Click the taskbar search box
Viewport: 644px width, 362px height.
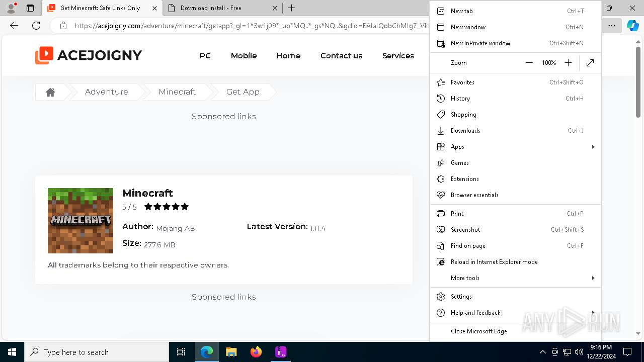point(97,352)
